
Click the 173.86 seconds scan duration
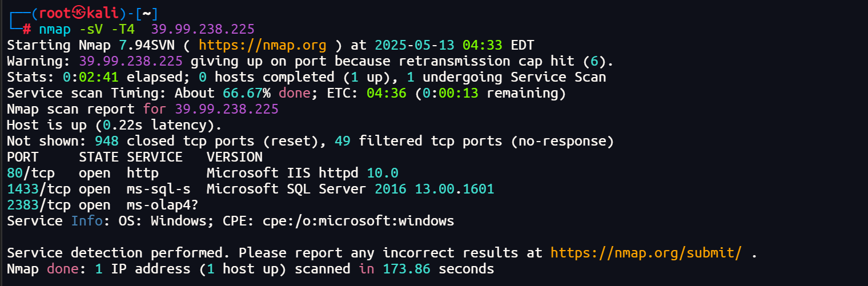(x=426, y=268)
